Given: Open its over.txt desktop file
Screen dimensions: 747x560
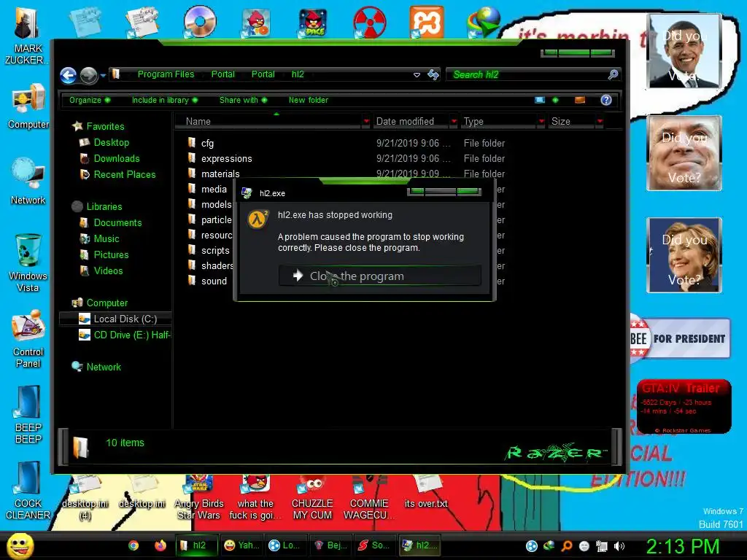Looking at the screenshot, I should pyautogui.click(x=426, y=491).
